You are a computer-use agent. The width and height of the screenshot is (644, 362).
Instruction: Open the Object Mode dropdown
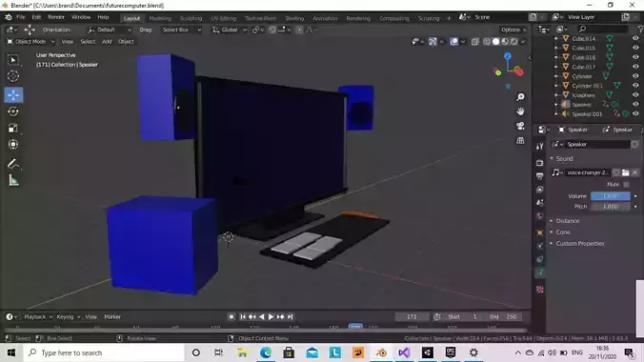[x=30, y=42]
